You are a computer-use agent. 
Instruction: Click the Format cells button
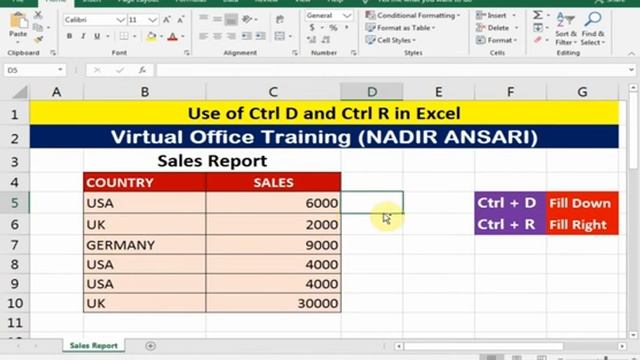tap(497, 40)
